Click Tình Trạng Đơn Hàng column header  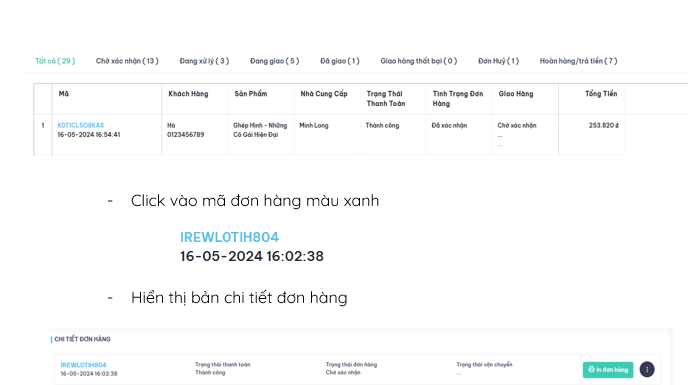458,98
